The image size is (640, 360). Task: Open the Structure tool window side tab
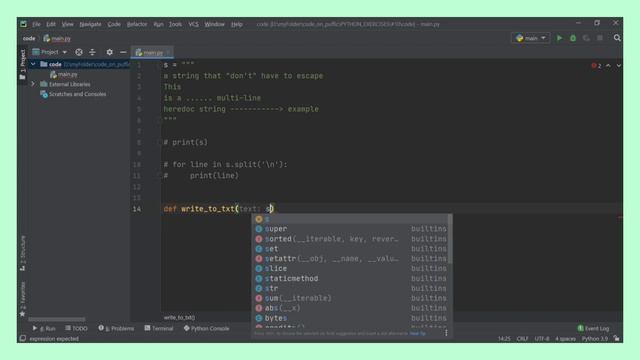click(22, 253)
